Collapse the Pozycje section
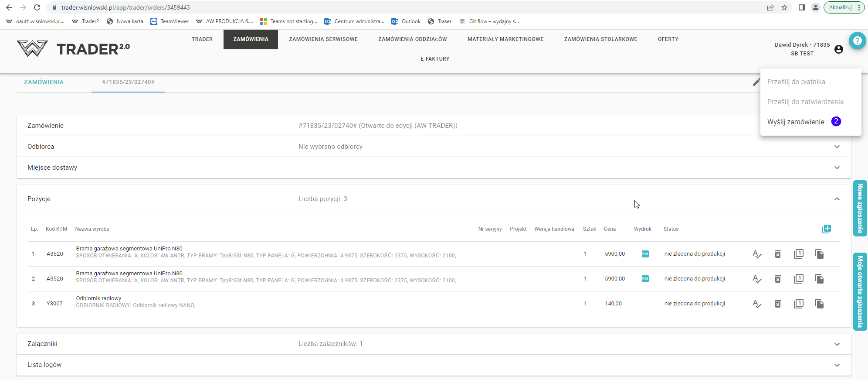 pyautogui.click(x=837, y=199)
